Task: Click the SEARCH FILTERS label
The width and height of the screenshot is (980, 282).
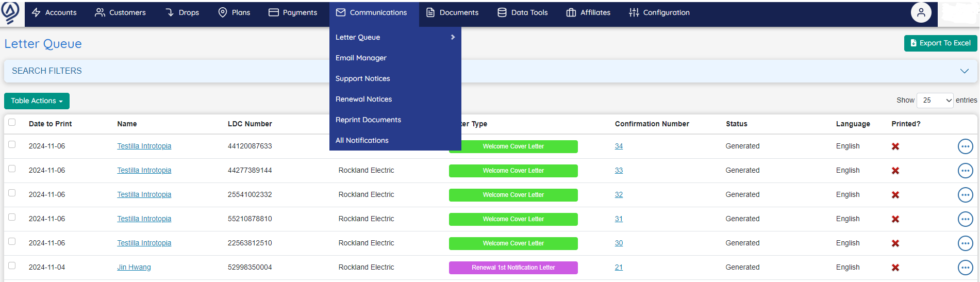Action: point(46,71)
